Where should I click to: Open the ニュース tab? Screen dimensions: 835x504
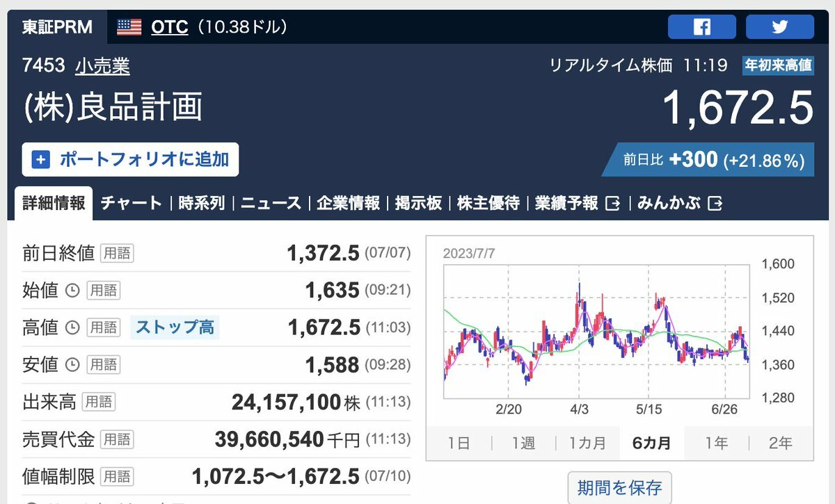(271, 203)
